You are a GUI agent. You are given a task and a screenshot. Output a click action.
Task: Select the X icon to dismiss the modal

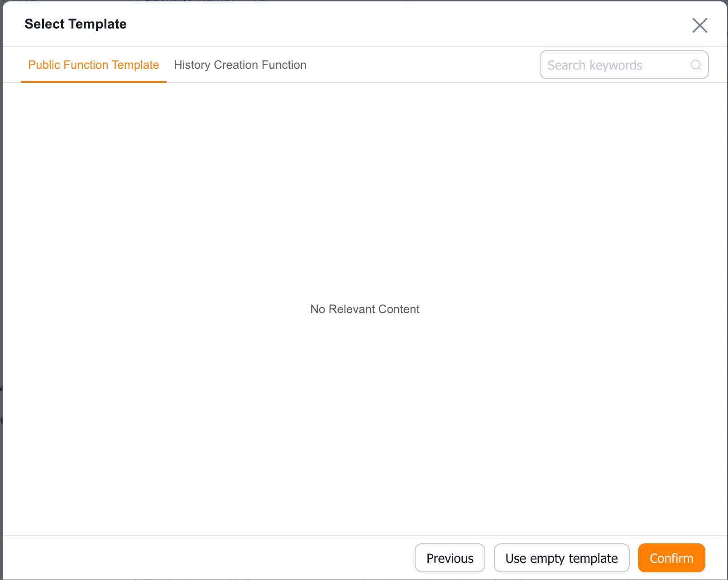coord(699,26)
